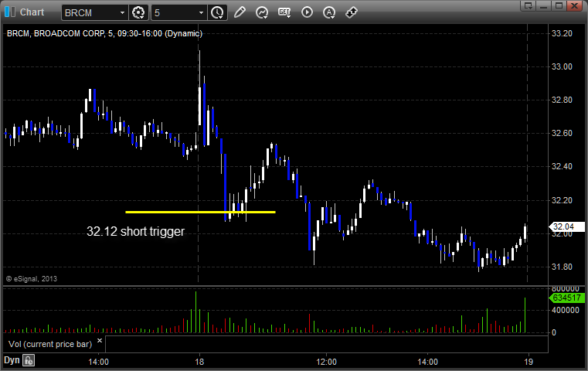This screenshot has height=371, width=588.
Task: Open the time template clock menu
Action: [x=217, y=13]
